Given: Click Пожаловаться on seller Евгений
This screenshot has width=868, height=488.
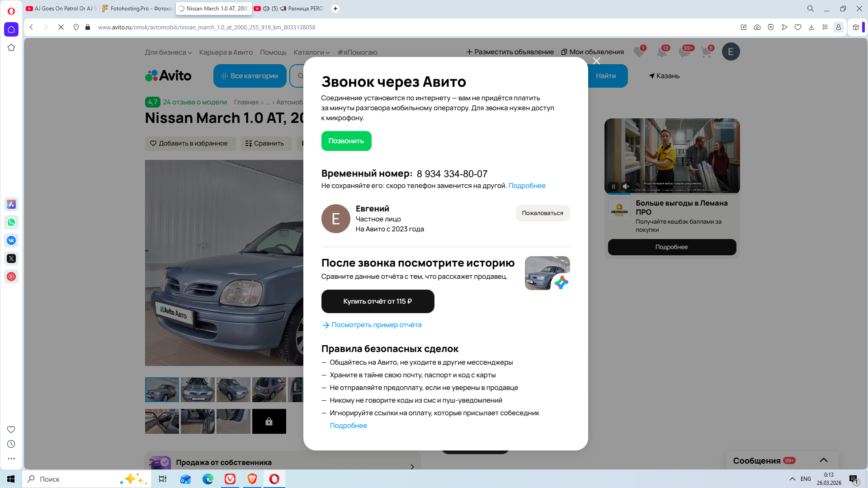Looking at the screenshot, I should (x=542, y=213).
